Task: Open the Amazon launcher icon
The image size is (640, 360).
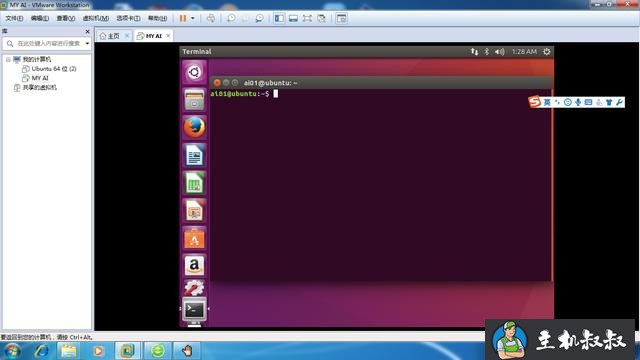Action: pyautogui.click(x=194, y=266)
